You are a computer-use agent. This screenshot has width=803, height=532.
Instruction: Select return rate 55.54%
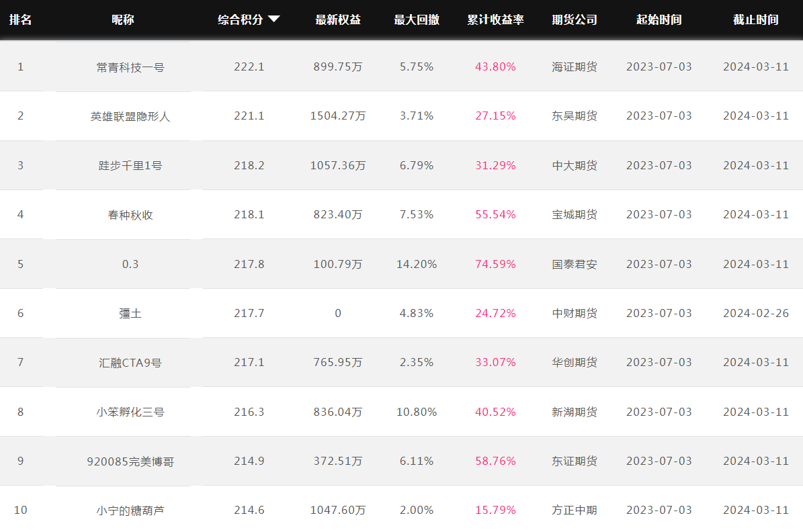pos(496,214)
